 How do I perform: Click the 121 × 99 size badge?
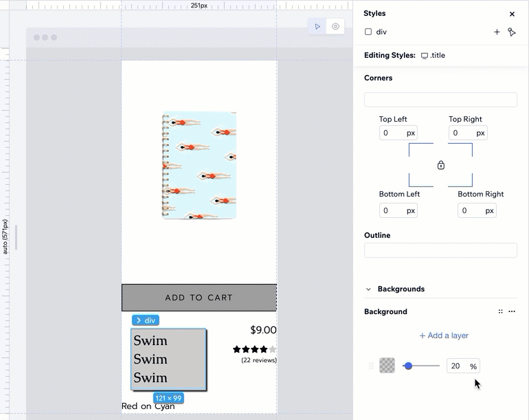tap(168, 398)
